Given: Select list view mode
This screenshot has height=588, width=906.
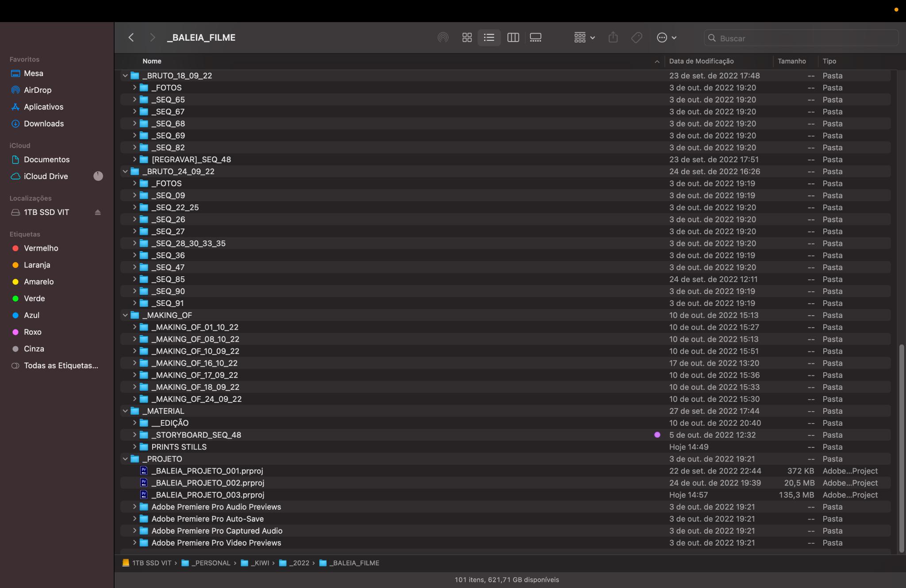Looking at the screenshot, I should click(x=489, y=38).
